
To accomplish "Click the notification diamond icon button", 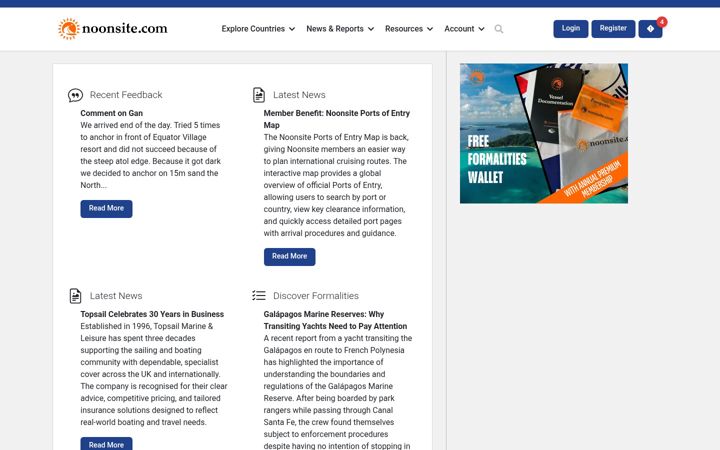I will click(x=650, y=29).
